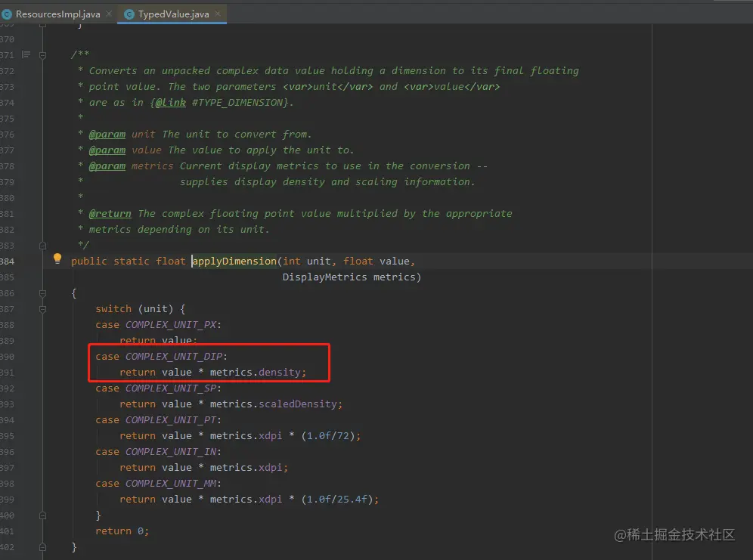Click the TypedValue.java class file icon
Screen dimensions: 753x560
pos(129,14)
